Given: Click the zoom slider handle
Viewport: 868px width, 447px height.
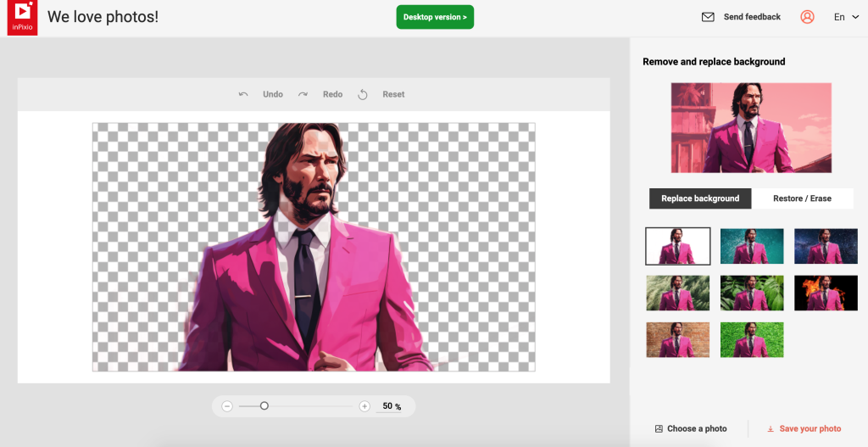Looking at the screenshot, I should click(264, 406).
